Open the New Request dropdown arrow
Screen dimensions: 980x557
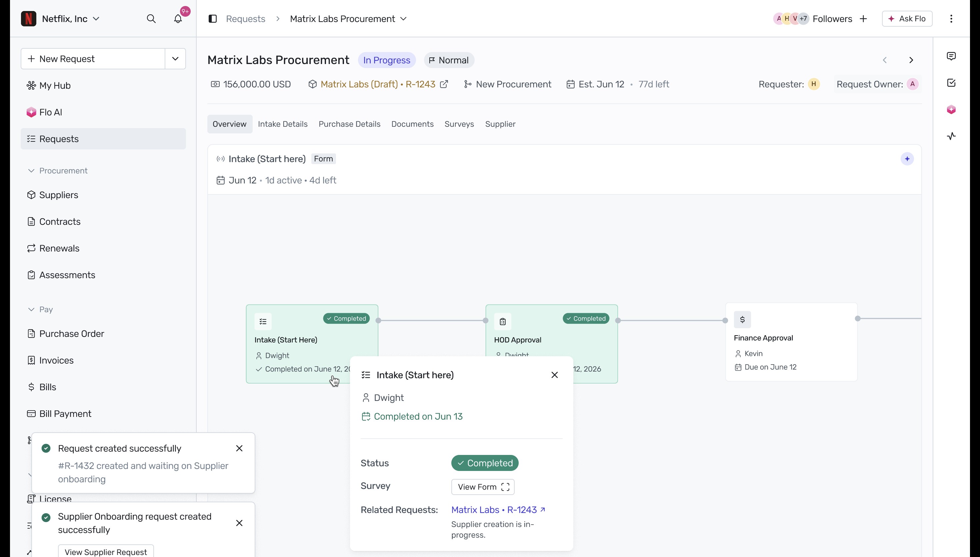(175, 59)
